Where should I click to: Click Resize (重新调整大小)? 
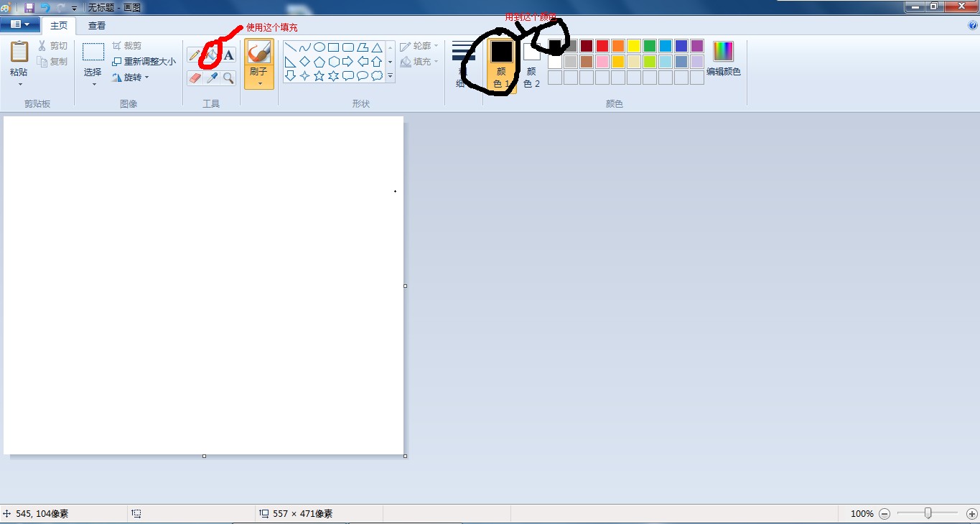(x=144, y=62)
